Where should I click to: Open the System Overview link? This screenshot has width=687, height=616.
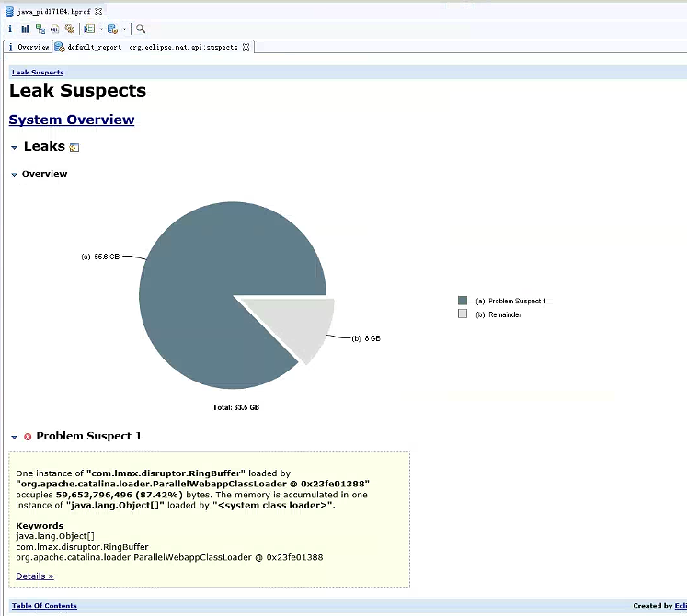tap(72, 120)
